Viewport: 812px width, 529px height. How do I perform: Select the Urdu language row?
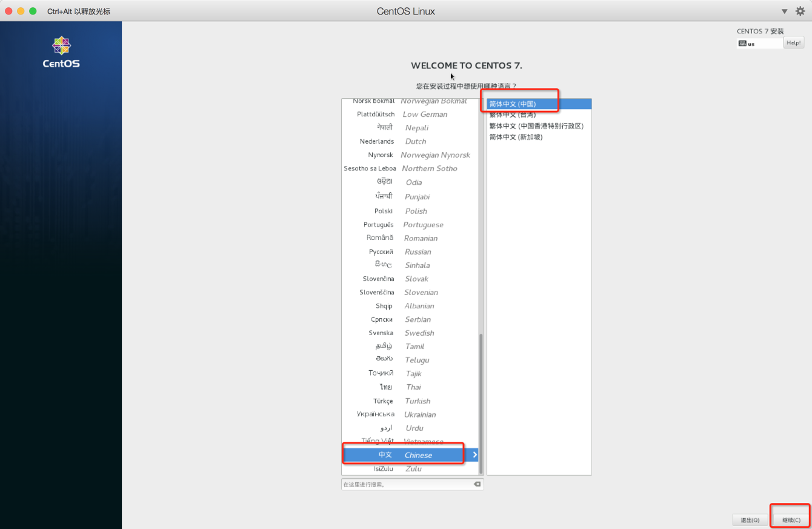[410, 428]
